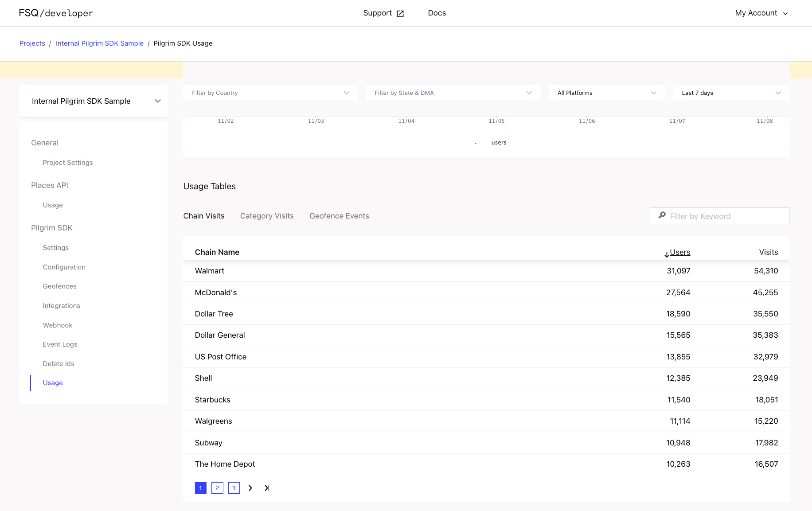Click the Subway chain name

[209, 443]
